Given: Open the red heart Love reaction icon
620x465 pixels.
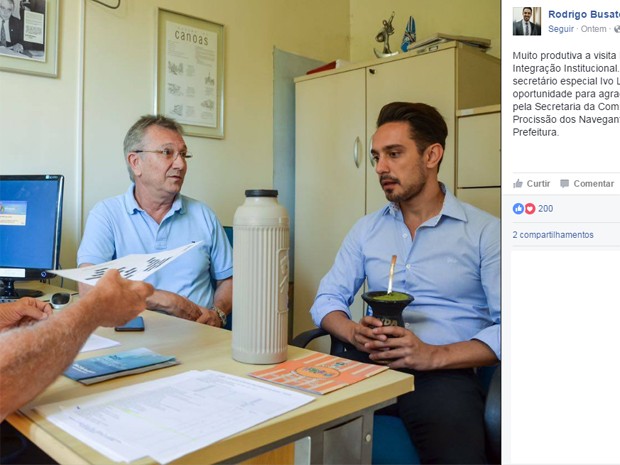Looking at the screenshot, I should pyautogui.click(x=530, y=208).
